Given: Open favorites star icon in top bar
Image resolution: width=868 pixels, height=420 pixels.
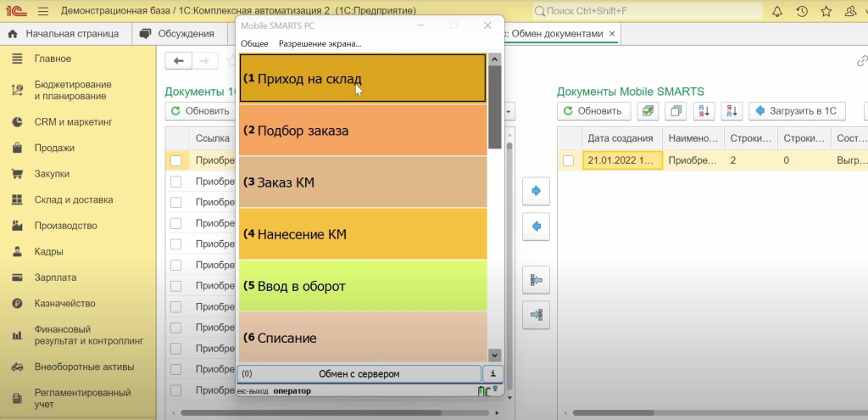Looking at the screenshot, I should click(826, 11).
